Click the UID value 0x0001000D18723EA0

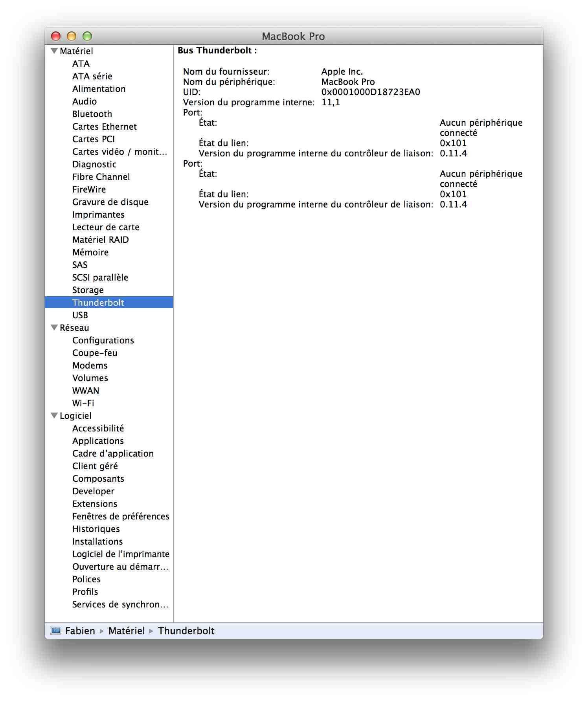coord(370,92)
